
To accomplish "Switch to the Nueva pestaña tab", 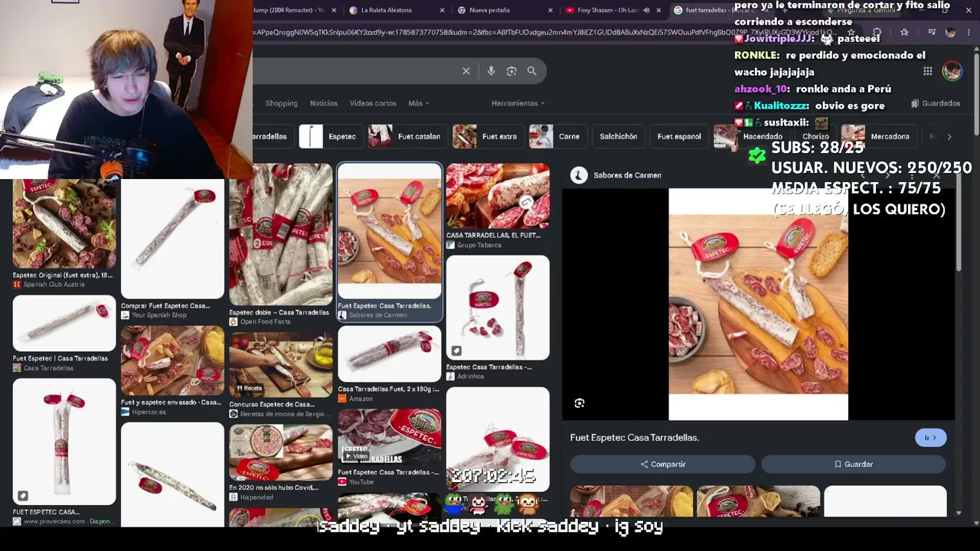I will pos(505,10).
